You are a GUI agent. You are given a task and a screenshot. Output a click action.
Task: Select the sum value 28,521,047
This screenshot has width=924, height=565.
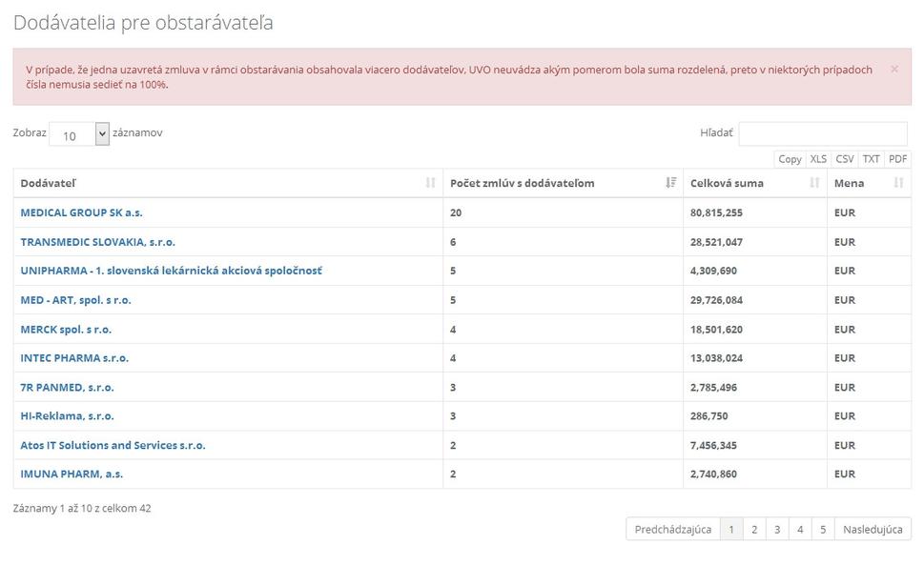(716, 242)
